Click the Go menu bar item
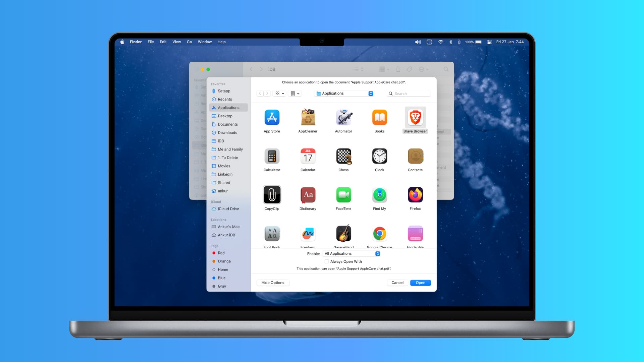The image size is (644, 362). (x=189, y=42)
